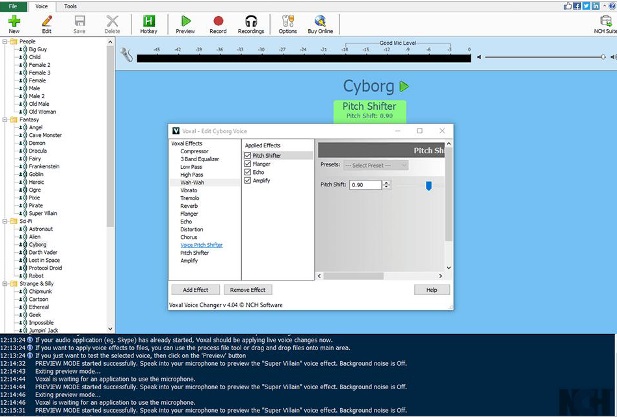617x417 pixels.
Task: Click the speaker mute icon left of volume slider
Action: [x=479, y=57]
